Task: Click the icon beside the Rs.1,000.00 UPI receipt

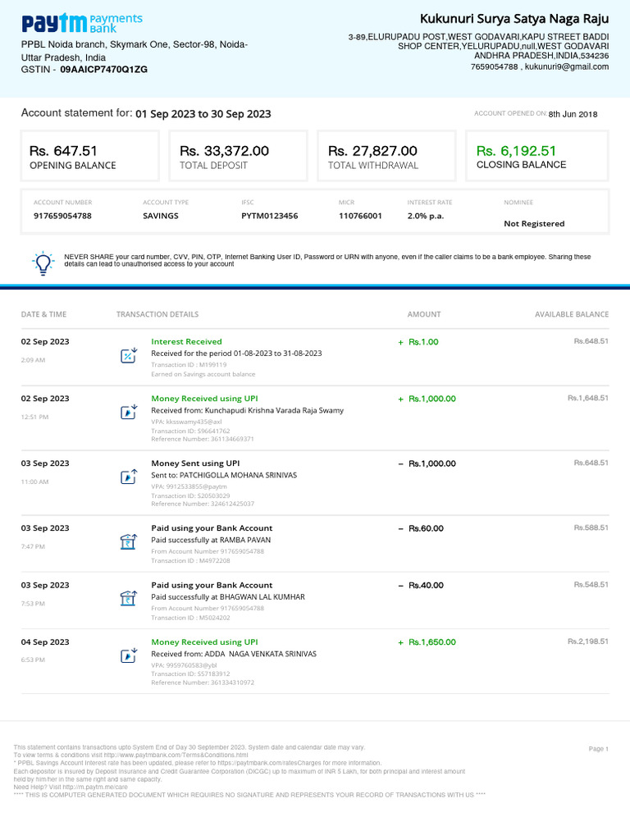Action: 129,412
